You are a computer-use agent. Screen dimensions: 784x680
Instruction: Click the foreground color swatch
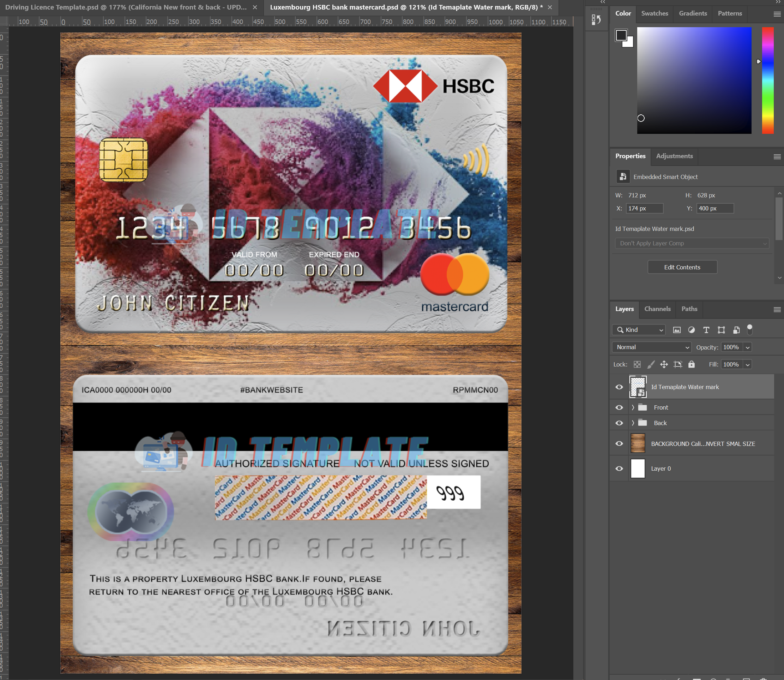[x=621, y=35]
